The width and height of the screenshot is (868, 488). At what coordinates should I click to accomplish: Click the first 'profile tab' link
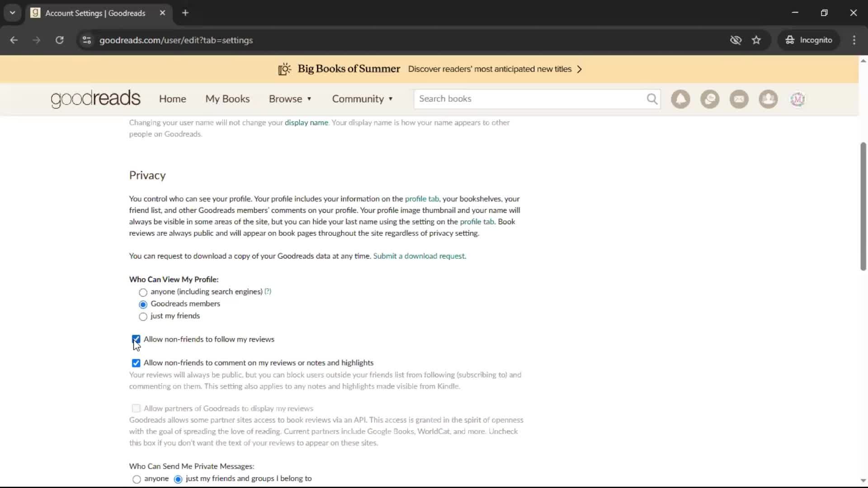coord(422,199)
